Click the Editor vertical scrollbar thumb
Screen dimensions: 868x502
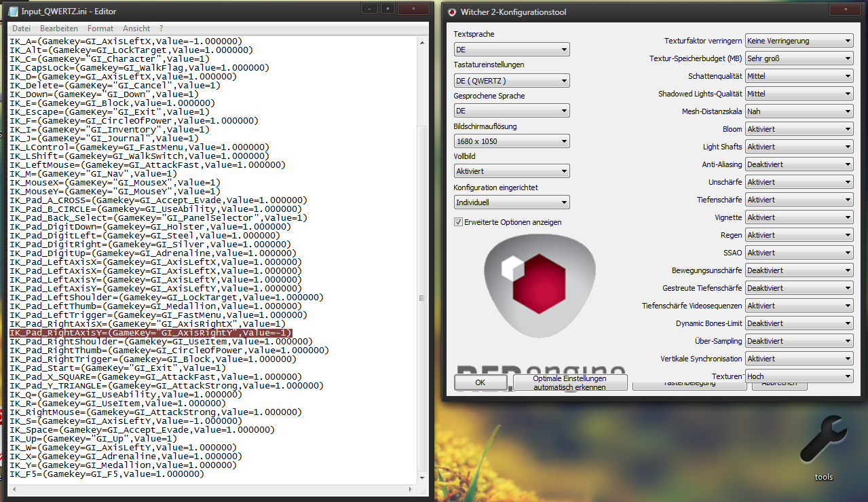423,298
